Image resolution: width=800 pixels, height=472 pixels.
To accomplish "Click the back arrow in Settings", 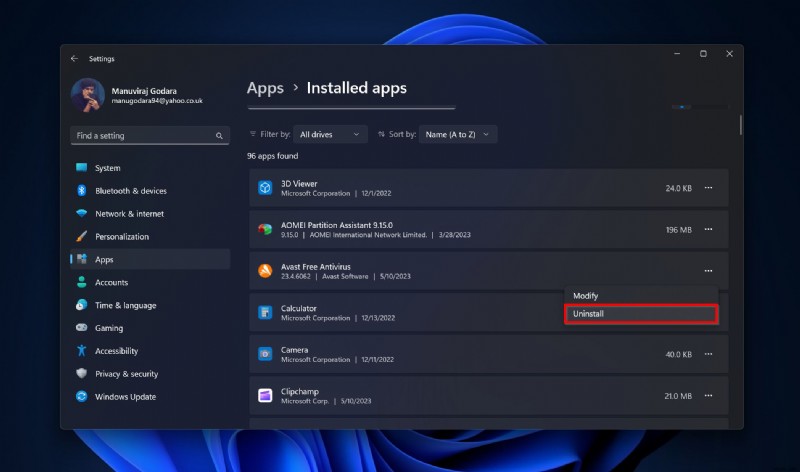I will 74,59.
